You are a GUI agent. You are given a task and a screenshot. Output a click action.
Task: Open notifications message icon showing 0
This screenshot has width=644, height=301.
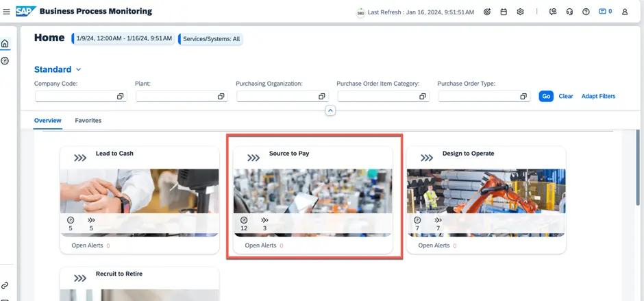(x=605, y=12)
